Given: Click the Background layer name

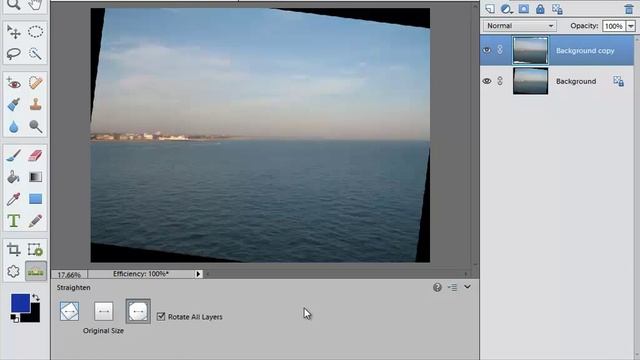Looking at the screenshot, I should (576, 81).
